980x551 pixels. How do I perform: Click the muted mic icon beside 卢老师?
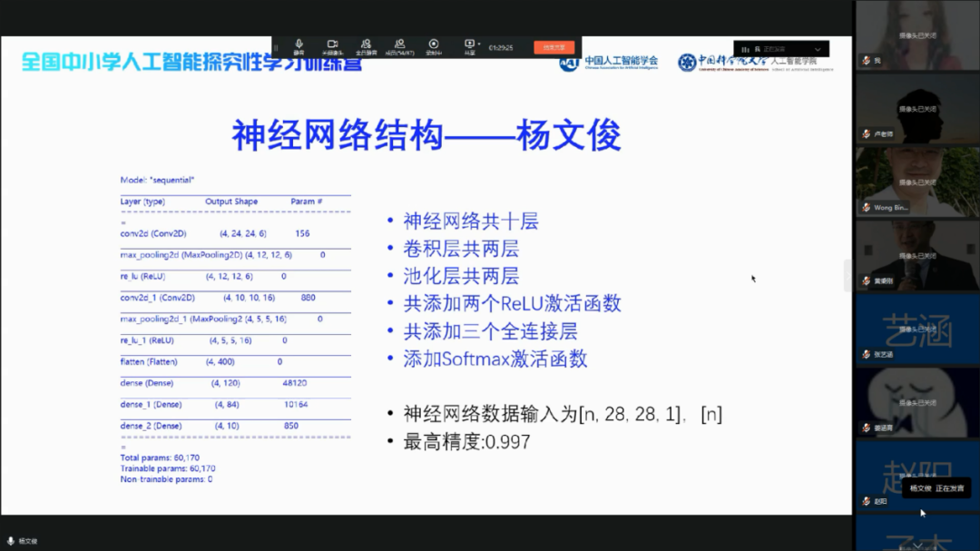click(866, 134)
